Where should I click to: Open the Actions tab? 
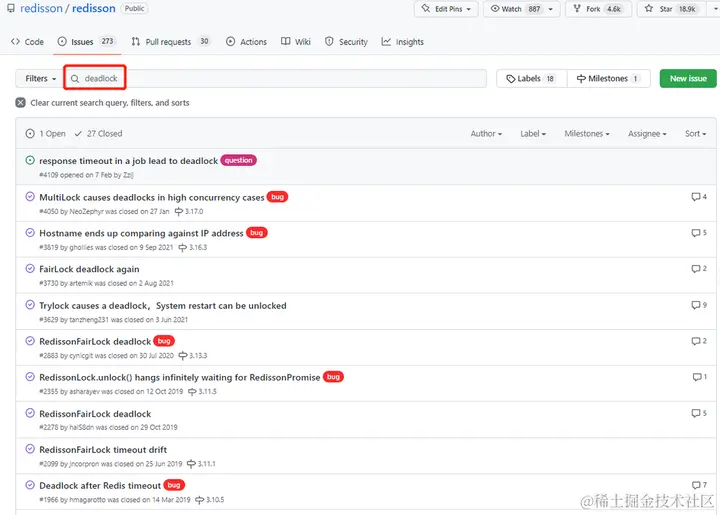[246, 42]
